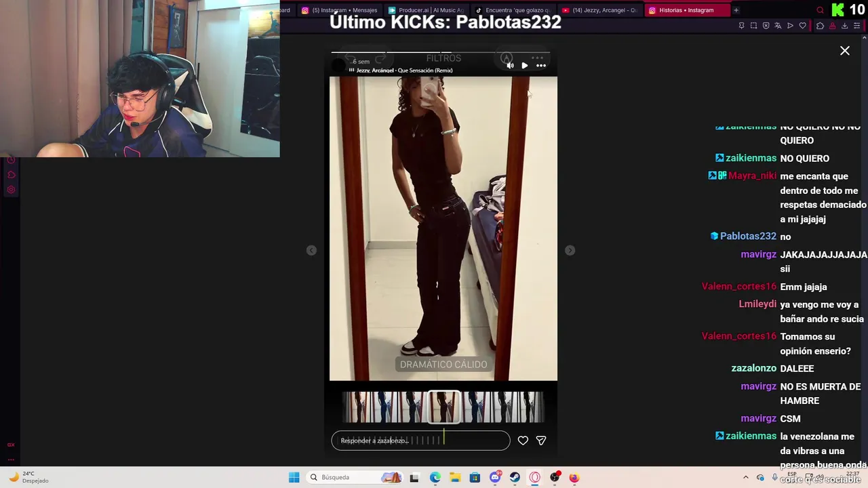This screenshot has height=488, width=868.
Task: Click the 'Responder a zazalonzo...' reply field
Action: coord(420,441)
